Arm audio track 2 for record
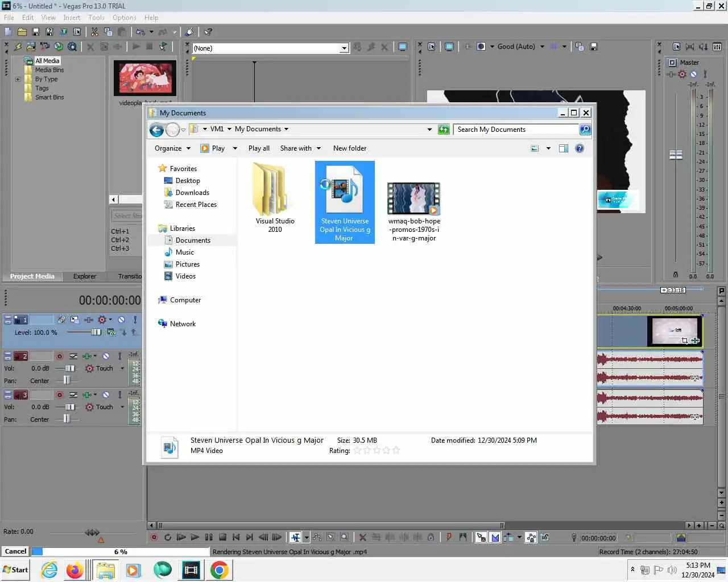728x582 pixels. tap(59, 356)
